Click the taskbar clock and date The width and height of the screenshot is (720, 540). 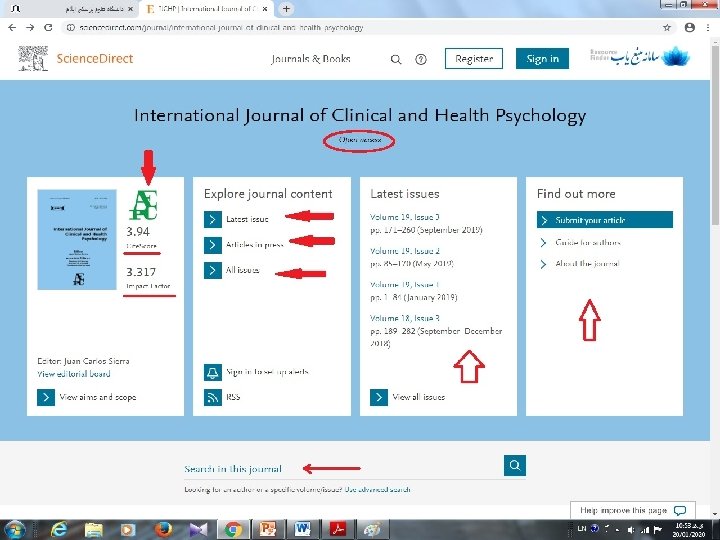(689, 530)
